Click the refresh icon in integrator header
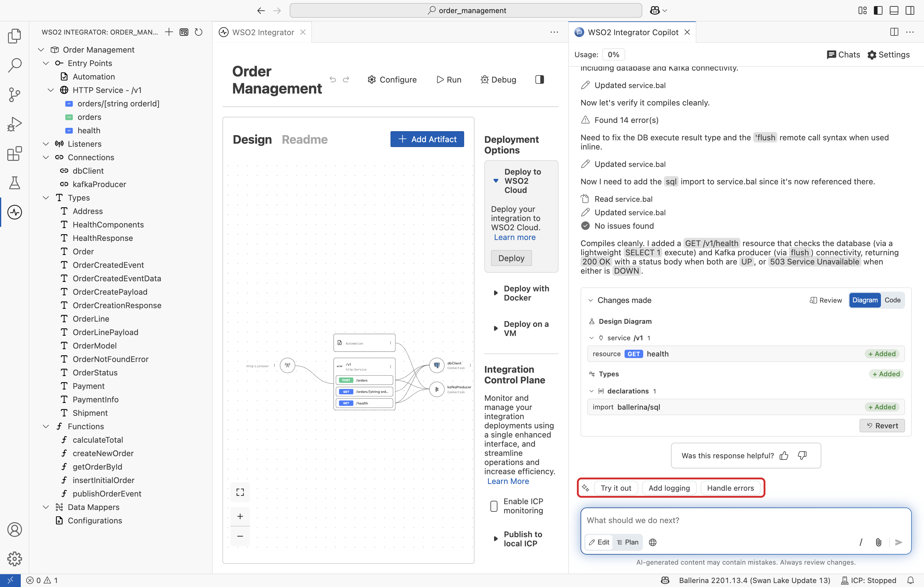 (198, 32)
